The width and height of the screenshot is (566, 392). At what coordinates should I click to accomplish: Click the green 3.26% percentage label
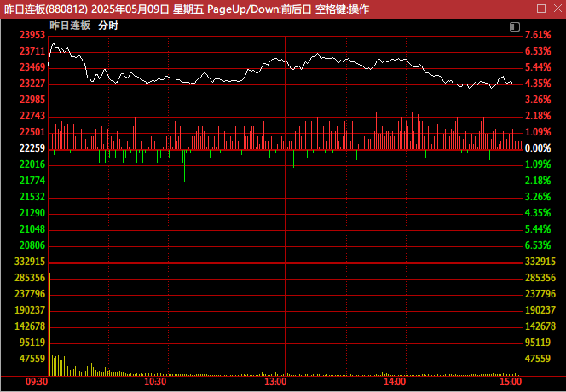click(x=538, y=197)
